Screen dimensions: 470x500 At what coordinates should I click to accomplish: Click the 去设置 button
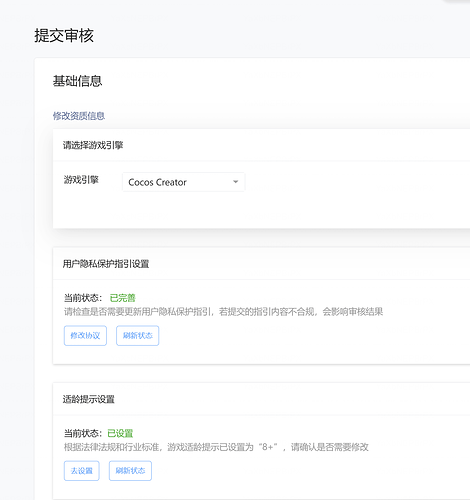click(82, 471)
